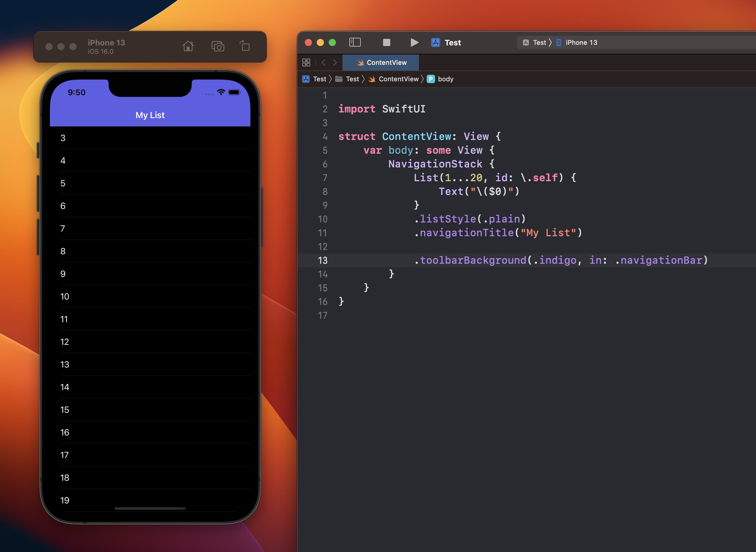Tap list row 6 in the simulator
756x552 pixels.
click(150, 206)
